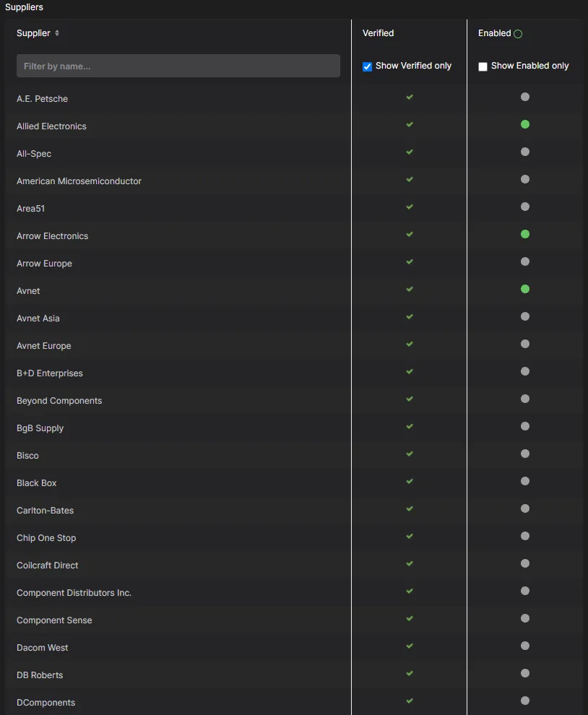Image resolution: width=588 pixels, height=715 pixels.
Task: Focus the Filter by name input field
Action: [178, 66]
